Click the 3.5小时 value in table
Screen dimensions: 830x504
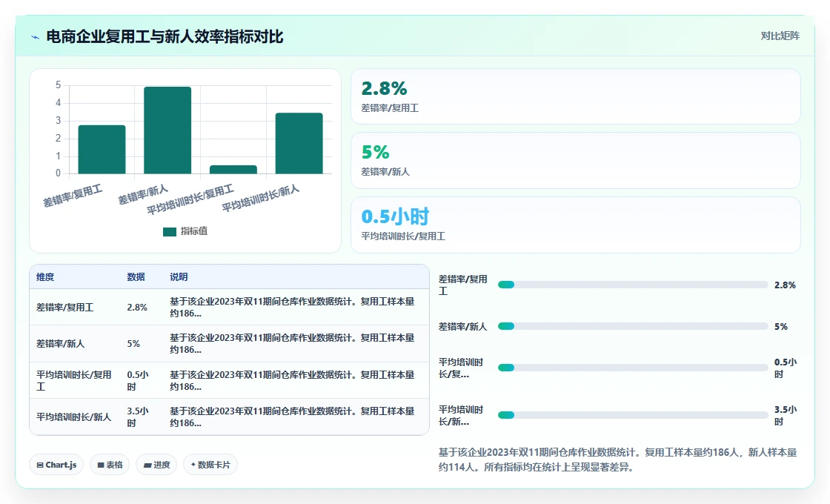(x=138, y=417)
